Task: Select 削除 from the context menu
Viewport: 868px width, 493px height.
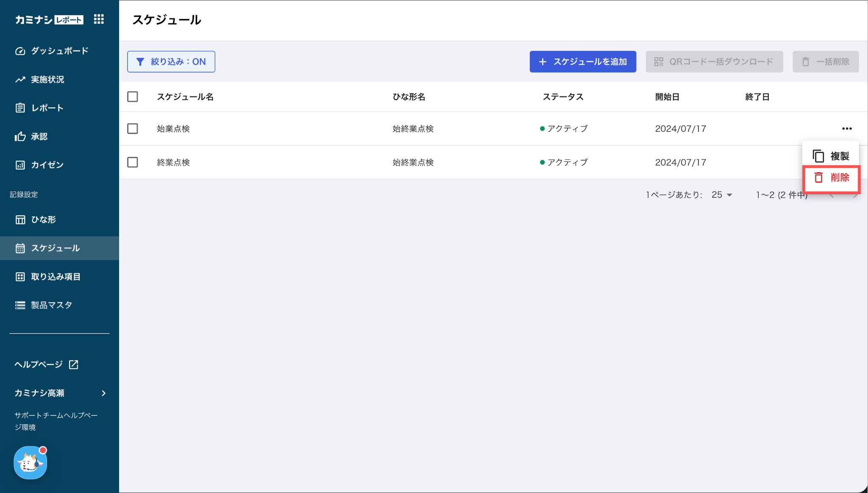Action: (x=832, y=178)
